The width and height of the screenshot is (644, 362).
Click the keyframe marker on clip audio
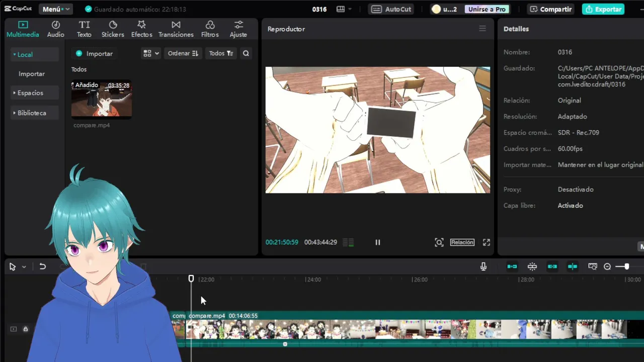[285, 344]
